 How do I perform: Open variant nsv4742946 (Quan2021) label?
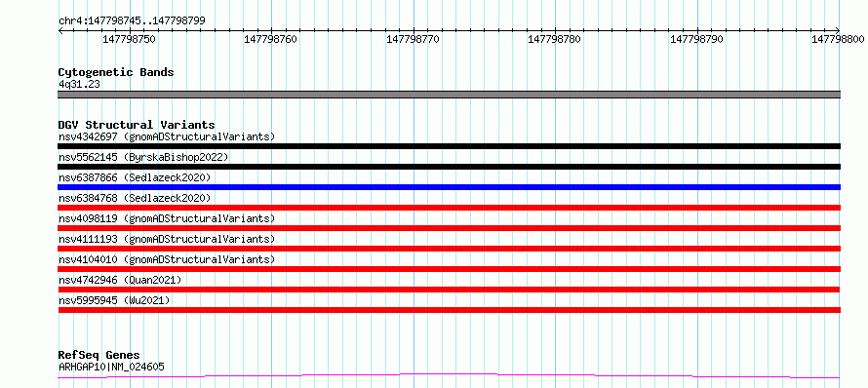[120, 280]
